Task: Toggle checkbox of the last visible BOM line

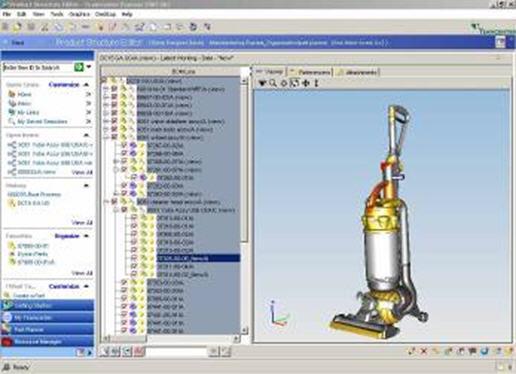Action: click(x=124, y=331)
